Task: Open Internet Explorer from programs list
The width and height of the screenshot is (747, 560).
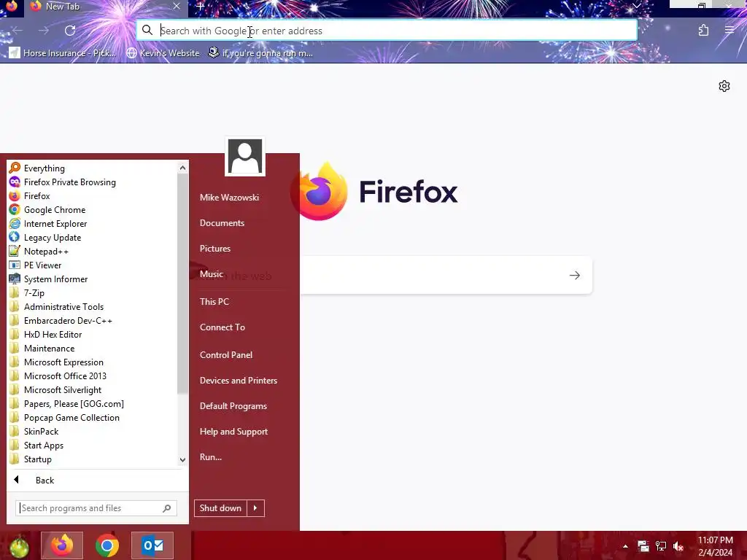Action: (55, 223)
